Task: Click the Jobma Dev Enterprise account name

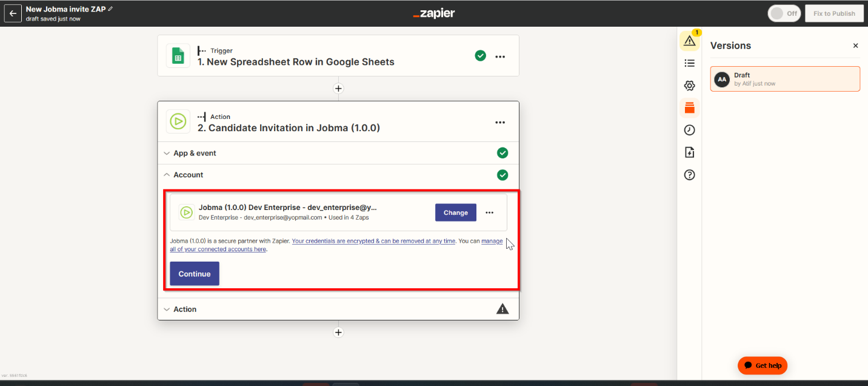Action: click(x=288, y=208)
